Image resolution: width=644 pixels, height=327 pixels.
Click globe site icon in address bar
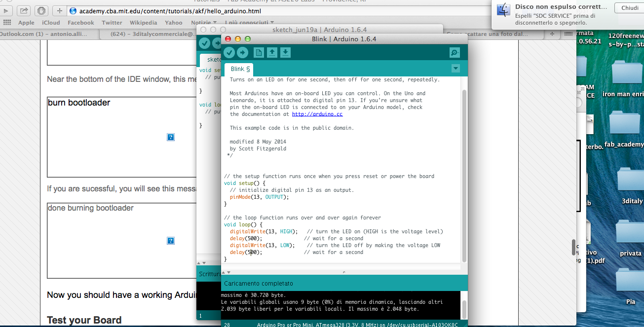pos(73,11)
